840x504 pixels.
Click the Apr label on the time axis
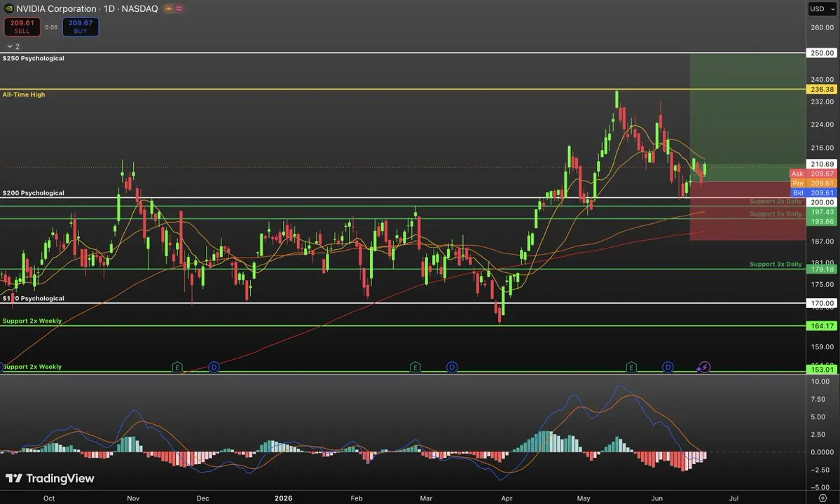click(507, 498)
